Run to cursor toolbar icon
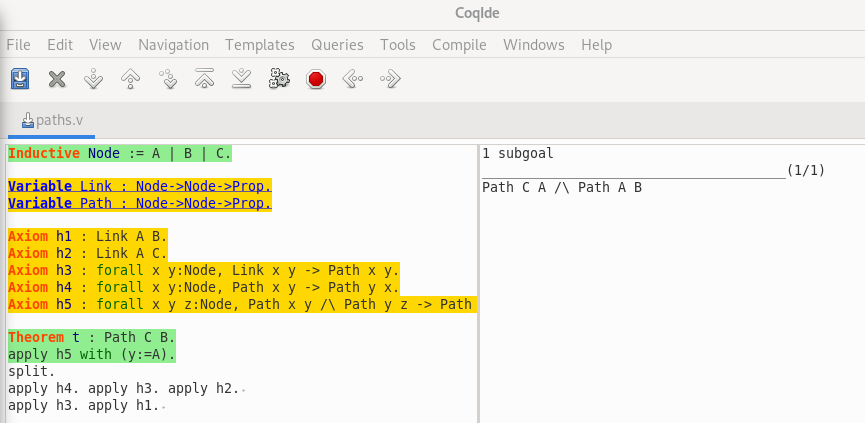The height and width of the screenshot is (423, 865). (168, 79)
